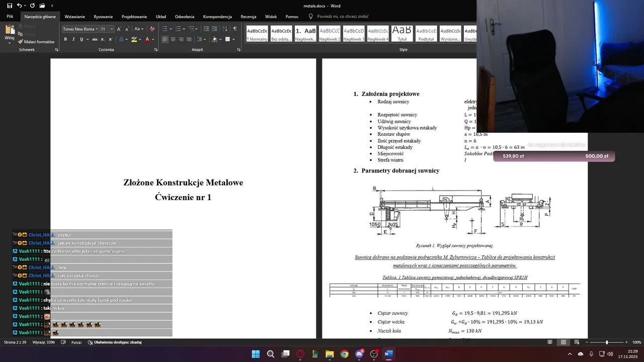Enable center paragraph alignment
The height and width of the screenshot is (362, 644).
[x=173, y=39]
